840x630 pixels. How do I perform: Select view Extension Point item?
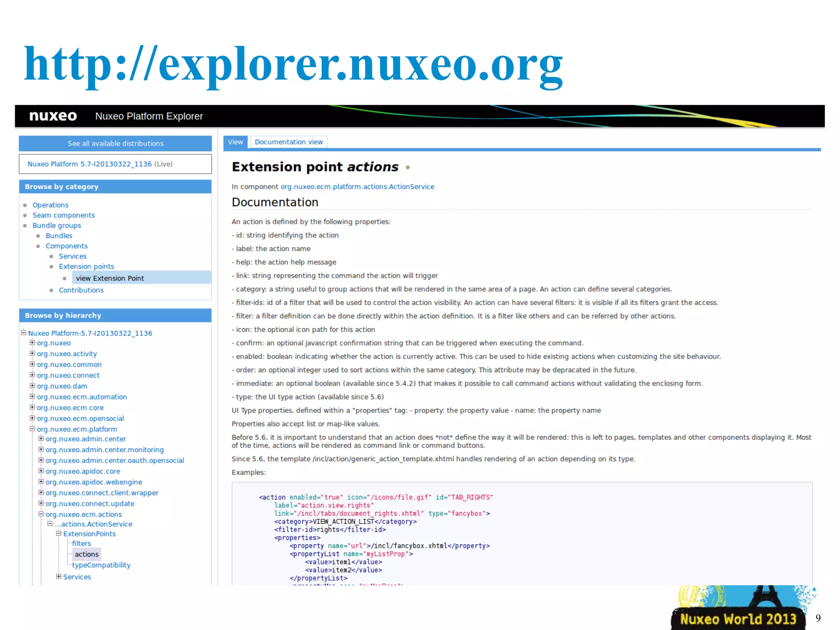point(142,278)
